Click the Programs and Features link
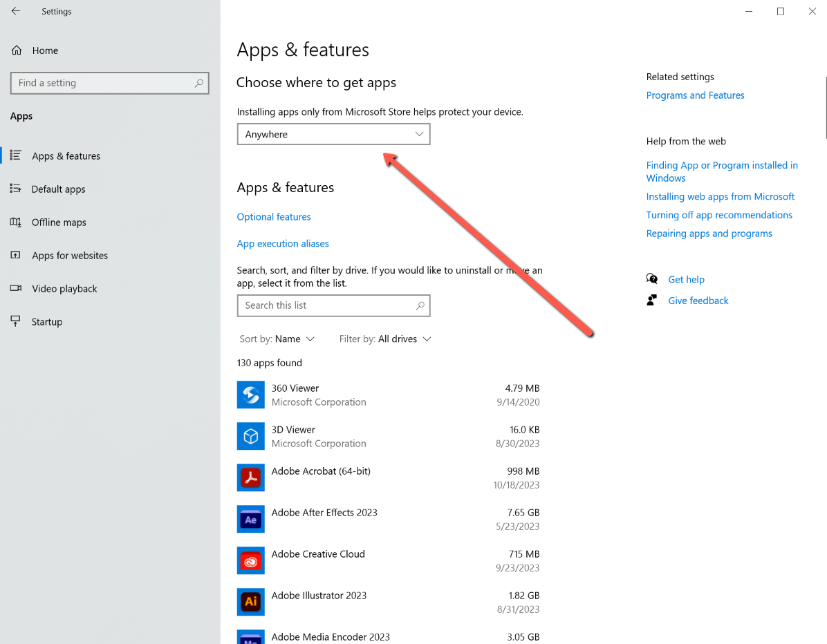The width and height of the screenshot is (827, 644). coord(695,95)
